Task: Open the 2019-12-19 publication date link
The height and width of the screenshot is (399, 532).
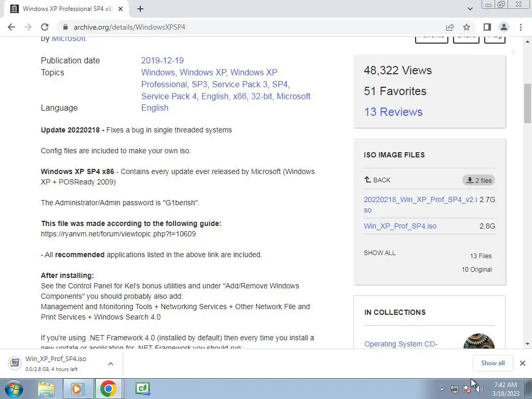Action: (x=162, y=60)
